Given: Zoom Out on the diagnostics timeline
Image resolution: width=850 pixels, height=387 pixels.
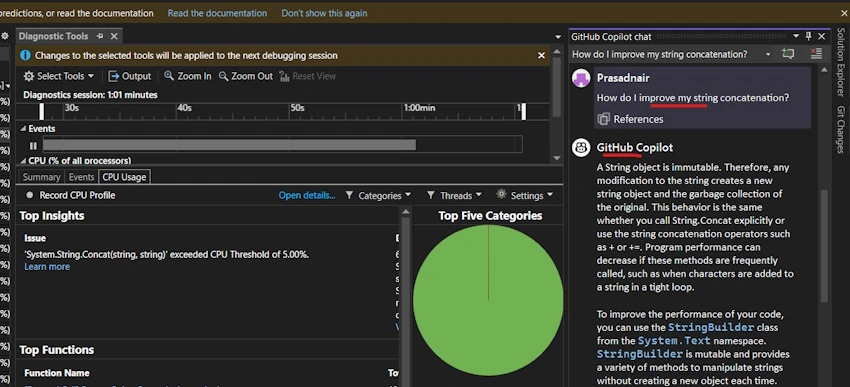Looking at the screenshot, I should pyautogui.click(x=246, y=76).
